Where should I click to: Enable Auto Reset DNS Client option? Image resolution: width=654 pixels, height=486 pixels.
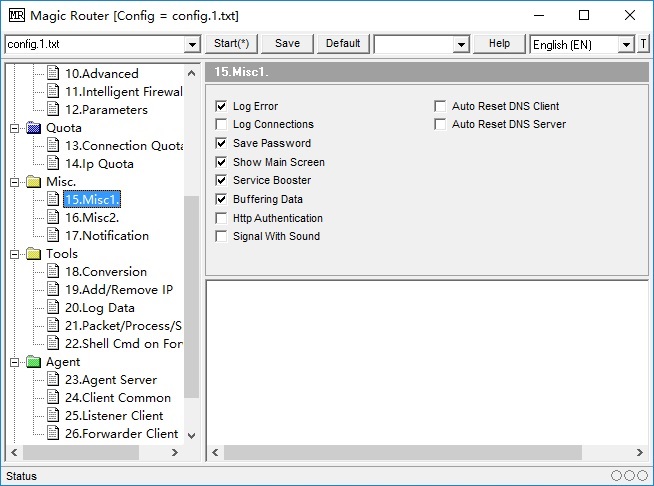pyautogui.click(x=441, y=106)
